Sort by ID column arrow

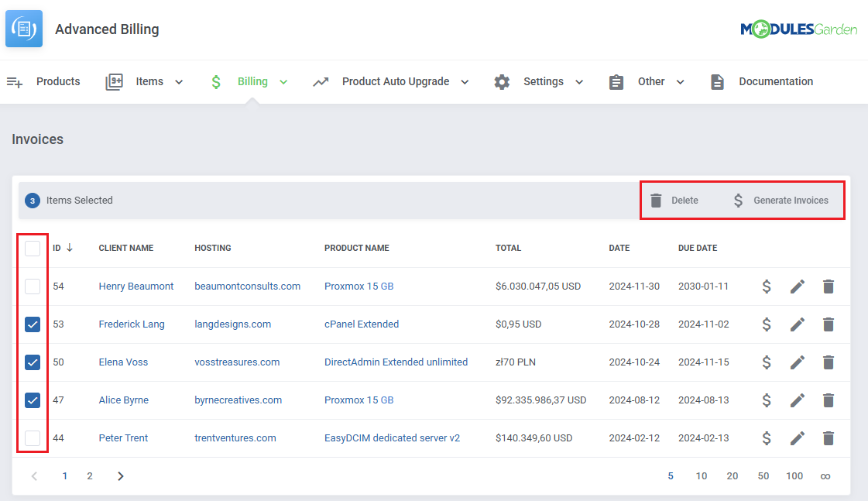click(x=69, y=248)
